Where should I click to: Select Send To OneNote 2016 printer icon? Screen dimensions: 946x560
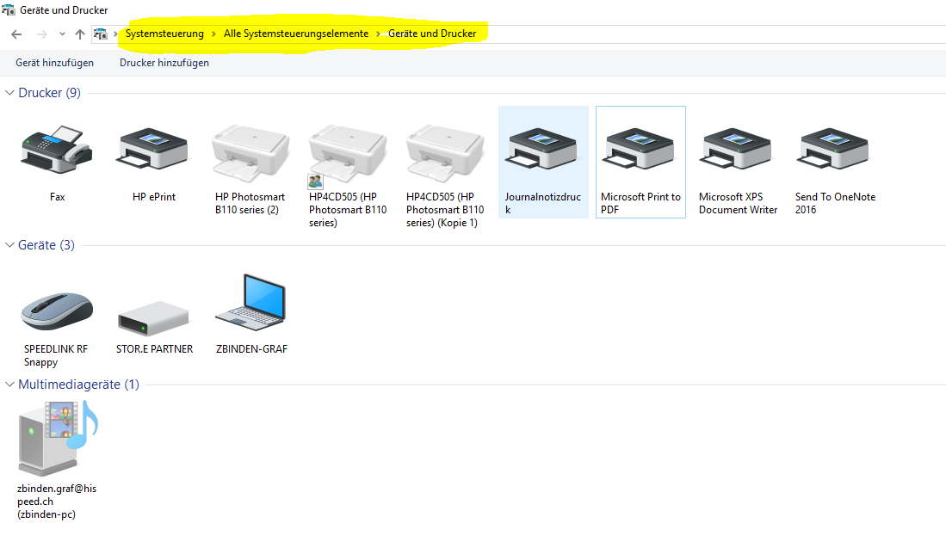click(x=834, y=148)
